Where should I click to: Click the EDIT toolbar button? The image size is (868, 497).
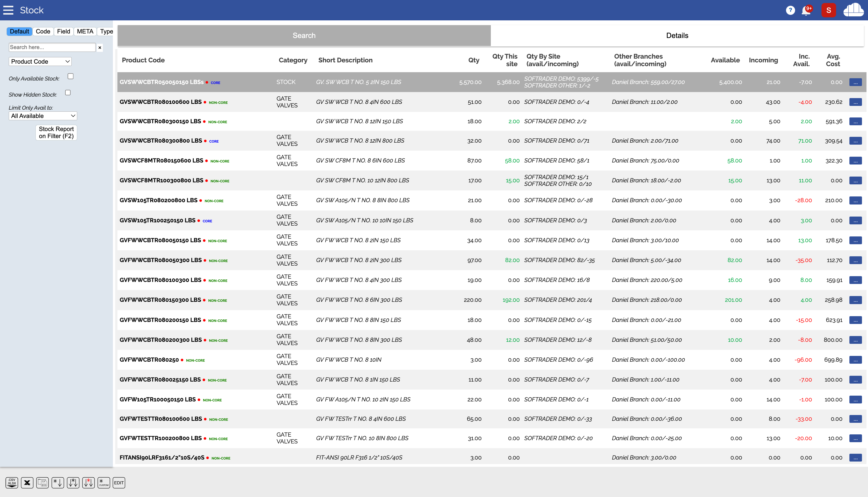point(119,483)
